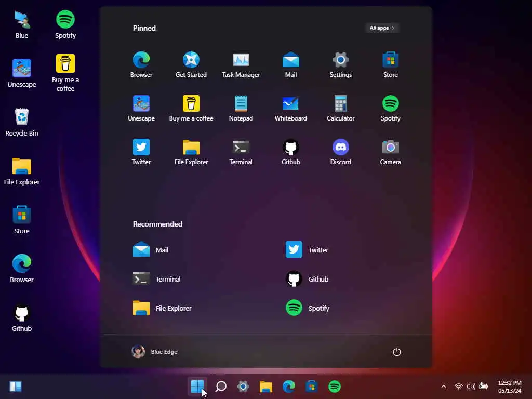Open recommended Twitter item
This screenshot has height=399, width=532.
307,250
